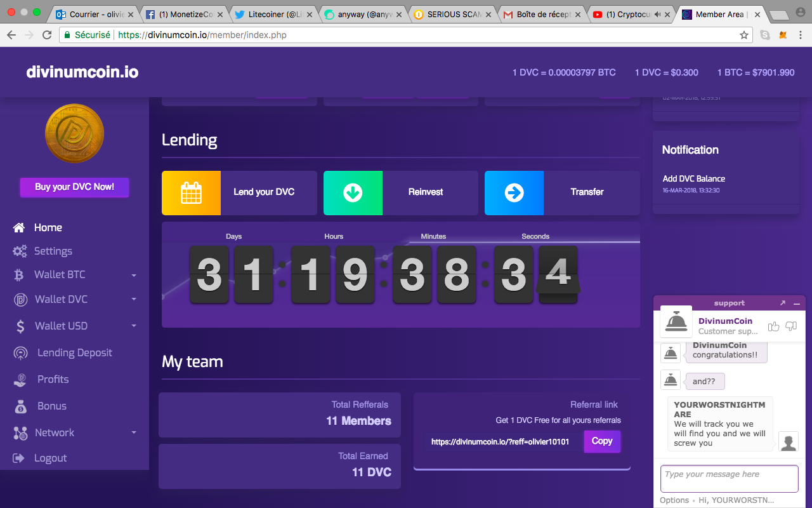This screenshot has width=812, height=508.
Task: Click the countdown timer days digits
Action: point(231,275)
